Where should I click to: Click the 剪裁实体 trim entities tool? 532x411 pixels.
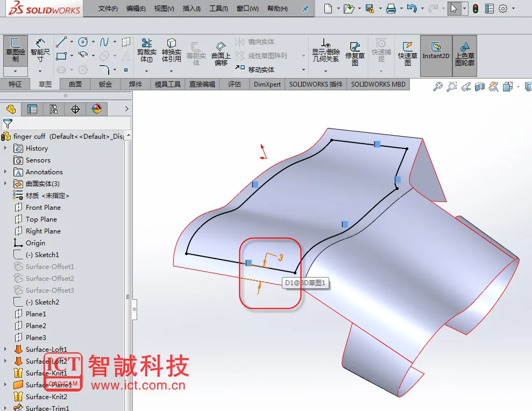click(146, 50)
